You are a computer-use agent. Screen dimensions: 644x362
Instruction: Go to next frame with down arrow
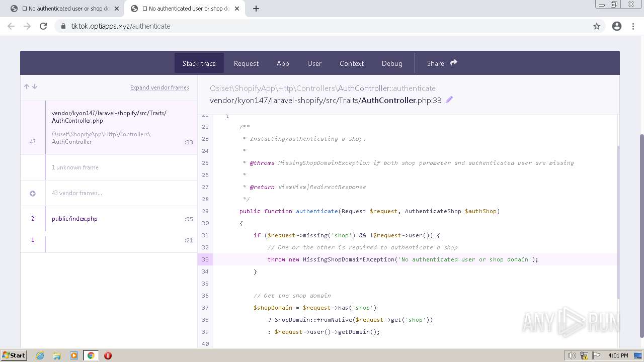tap(35, 86)
